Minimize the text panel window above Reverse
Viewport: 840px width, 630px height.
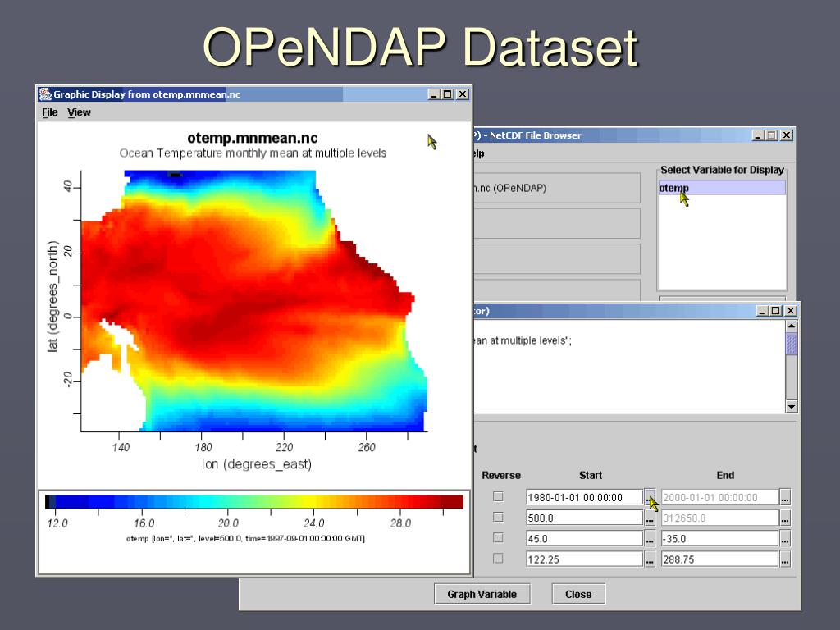762,311
